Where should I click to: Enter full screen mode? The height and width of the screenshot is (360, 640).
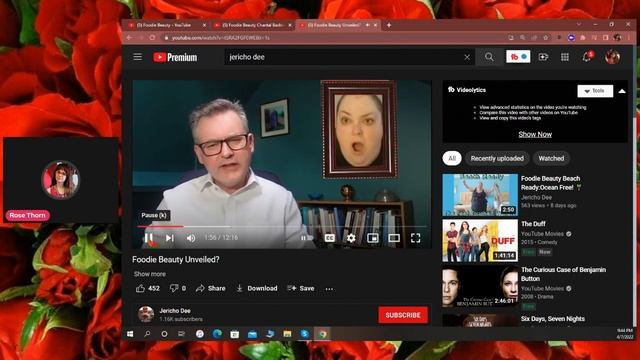416,238
